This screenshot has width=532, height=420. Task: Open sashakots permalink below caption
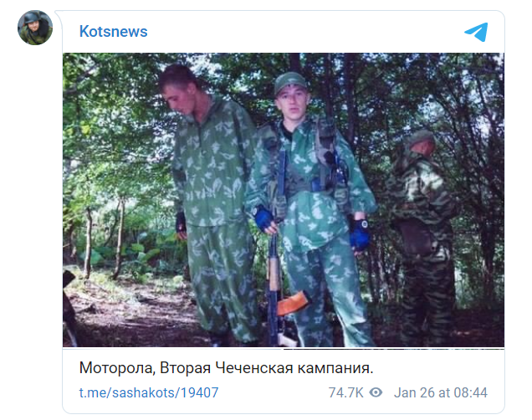149,392
